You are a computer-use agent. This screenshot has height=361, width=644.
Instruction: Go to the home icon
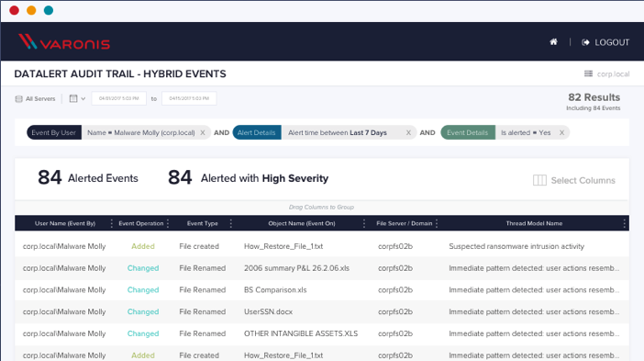click(553, 42)
